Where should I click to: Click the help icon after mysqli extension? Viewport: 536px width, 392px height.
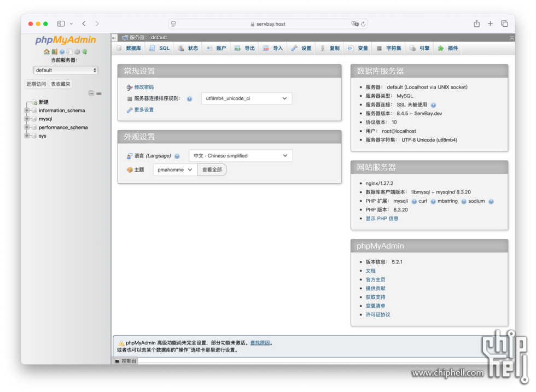click(x=414, y=202)
